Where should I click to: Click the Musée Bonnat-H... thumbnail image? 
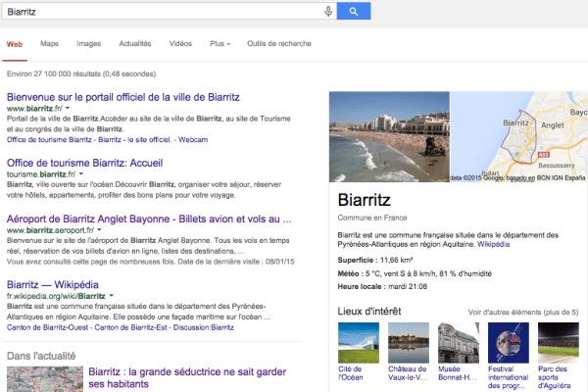coord(459,343)
